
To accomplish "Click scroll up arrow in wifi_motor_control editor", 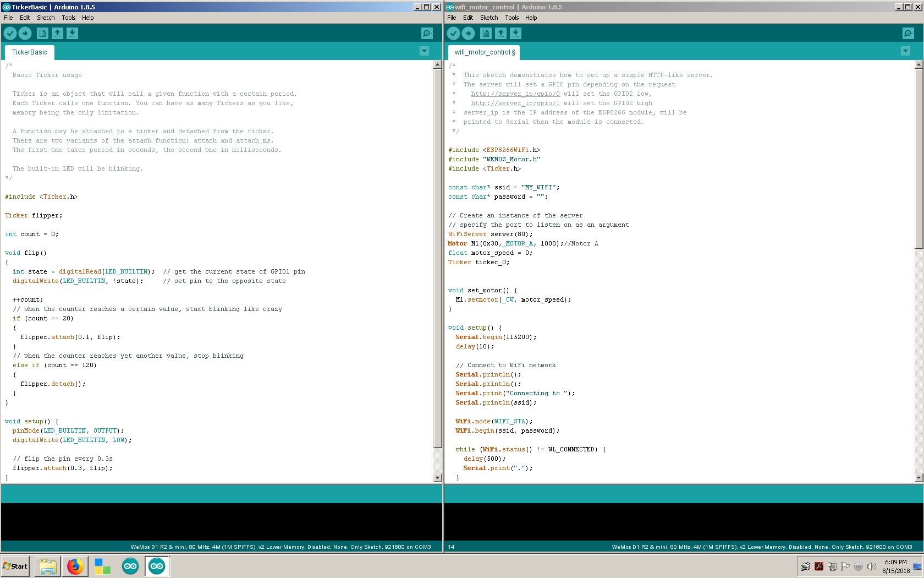I will [x=919, y=65].
